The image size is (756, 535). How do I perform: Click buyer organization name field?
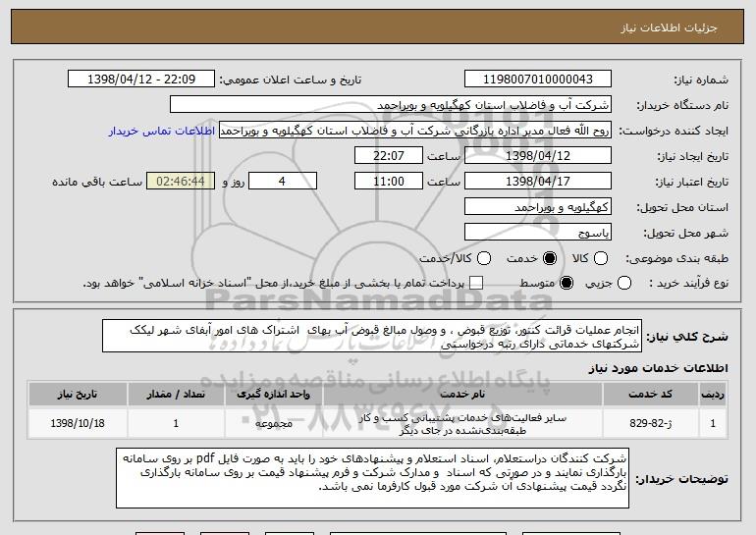tap(391, 105)
